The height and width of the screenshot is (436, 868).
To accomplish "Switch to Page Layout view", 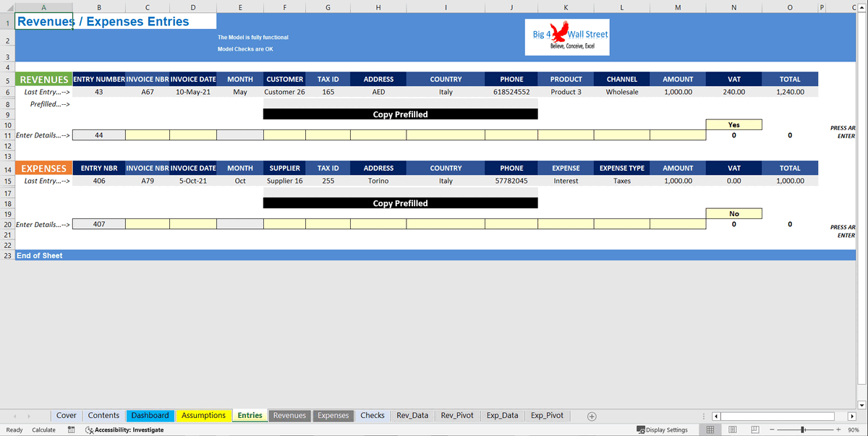I will coord(733,429).
